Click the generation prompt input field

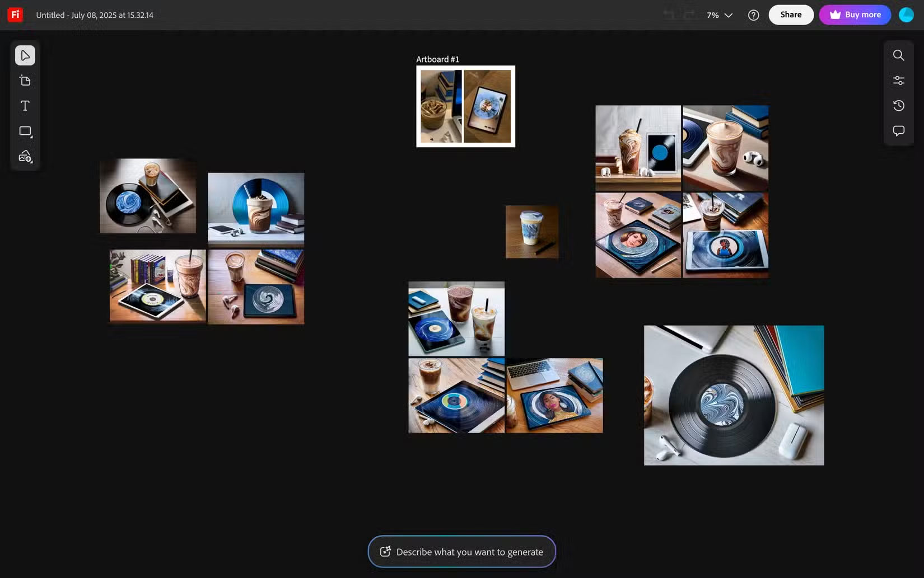[x=461, y=552]
